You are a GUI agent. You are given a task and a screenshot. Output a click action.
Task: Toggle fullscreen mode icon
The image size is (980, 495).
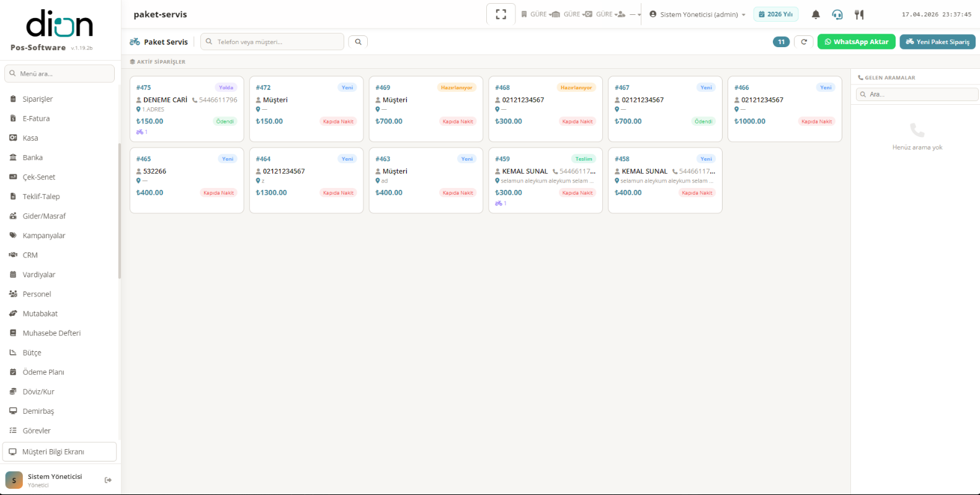pos(501,14)
